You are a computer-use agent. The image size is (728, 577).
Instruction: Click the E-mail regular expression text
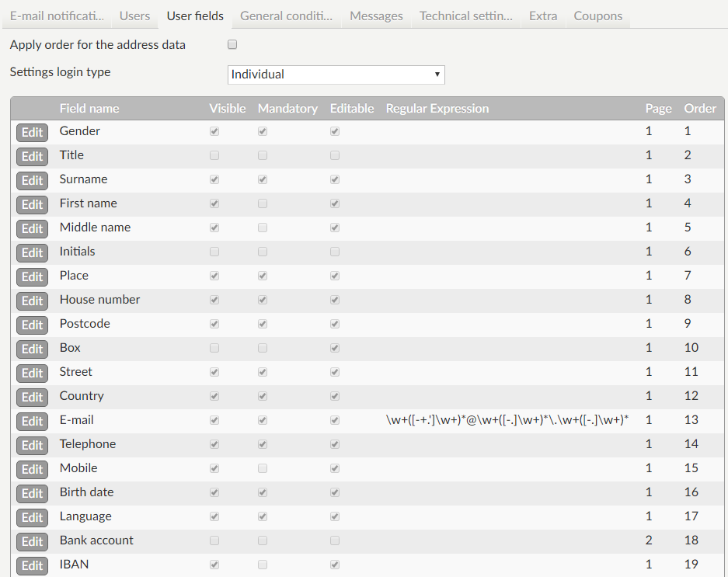[507, 420]
